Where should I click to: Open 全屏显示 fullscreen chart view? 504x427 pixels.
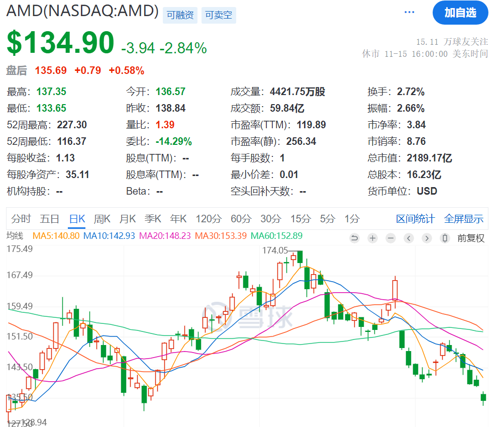[463, 219]
